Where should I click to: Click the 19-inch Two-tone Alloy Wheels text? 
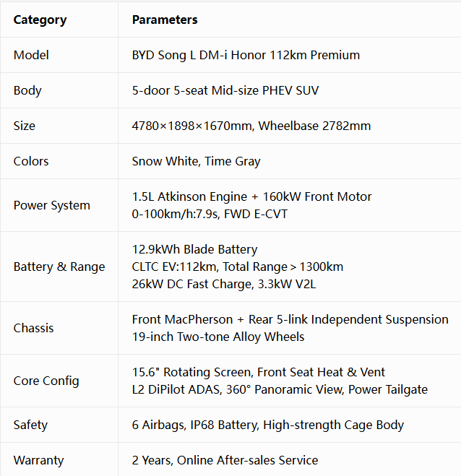[x=218, y=337]
